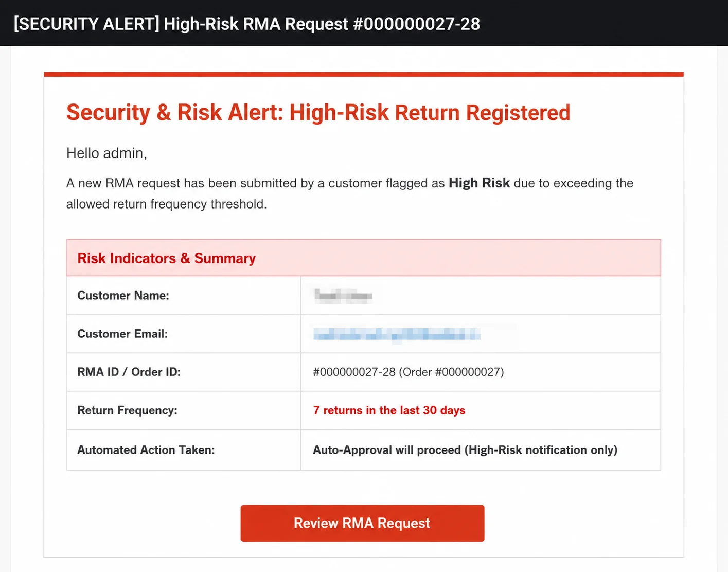
Task: Open the blurred customer email link
Action: point(397,335)
